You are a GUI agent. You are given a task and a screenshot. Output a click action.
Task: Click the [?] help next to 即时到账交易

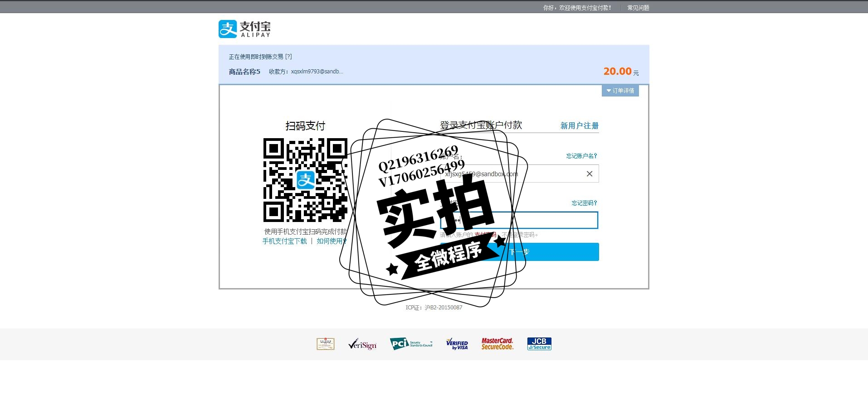[288, 57]
